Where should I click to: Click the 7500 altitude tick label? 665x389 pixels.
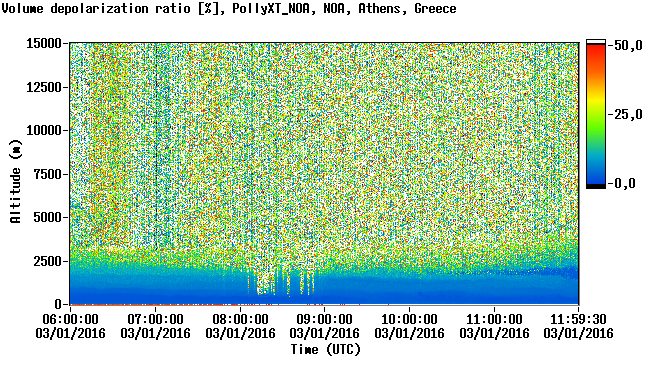click(x=47, y=174)
